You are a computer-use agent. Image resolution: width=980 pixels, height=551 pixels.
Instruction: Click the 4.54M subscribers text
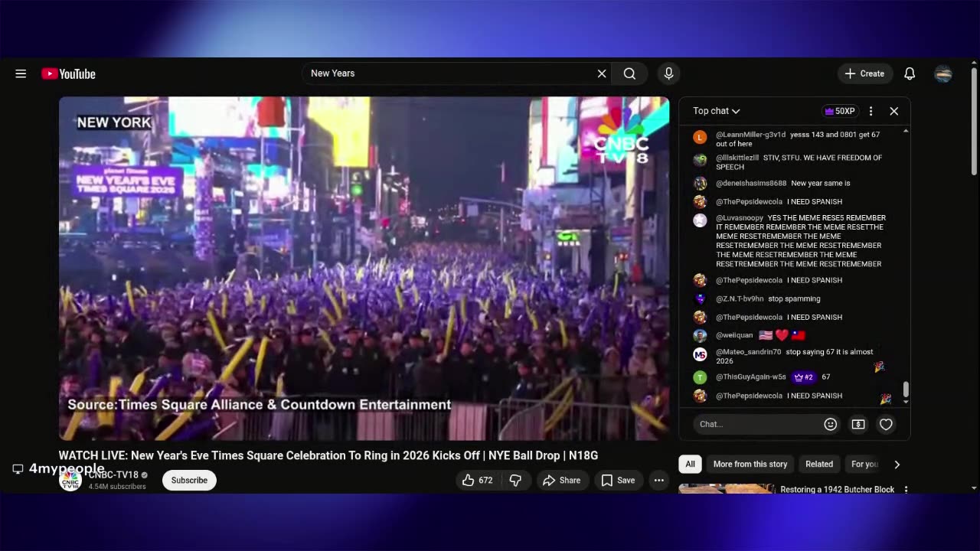point(117,487)
